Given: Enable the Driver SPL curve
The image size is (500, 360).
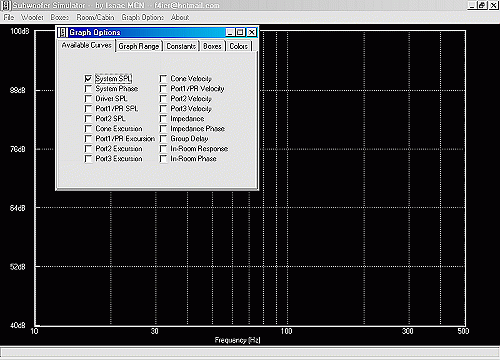Looking at the screenshot, I should pyautogui.click(x=88, y=99).
